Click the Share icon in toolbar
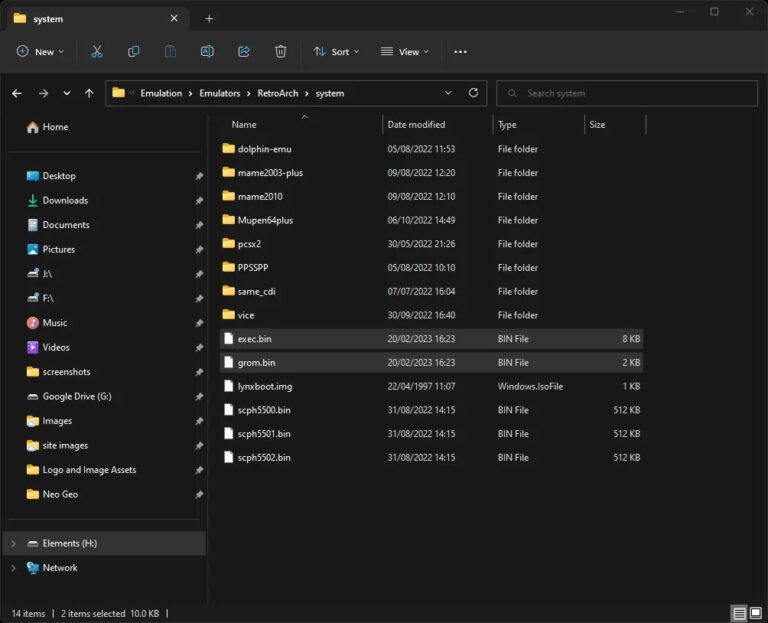Screen dimensions: 768x623 (x=244, y=51)
